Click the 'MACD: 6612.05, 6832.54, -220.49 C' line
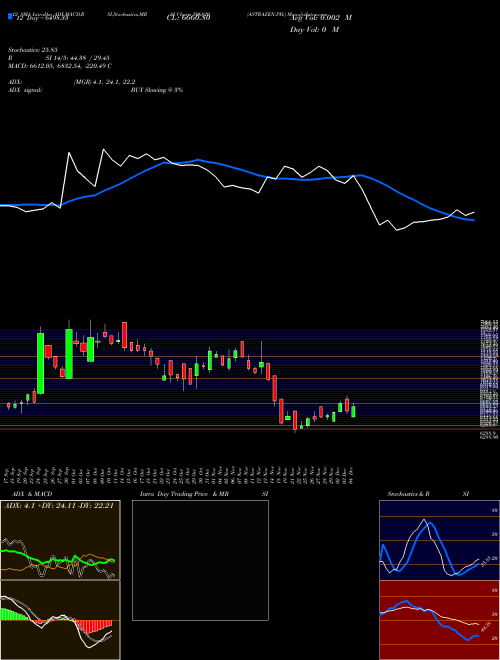The height and width of the screenshot is (660, 500). point(60,66)
